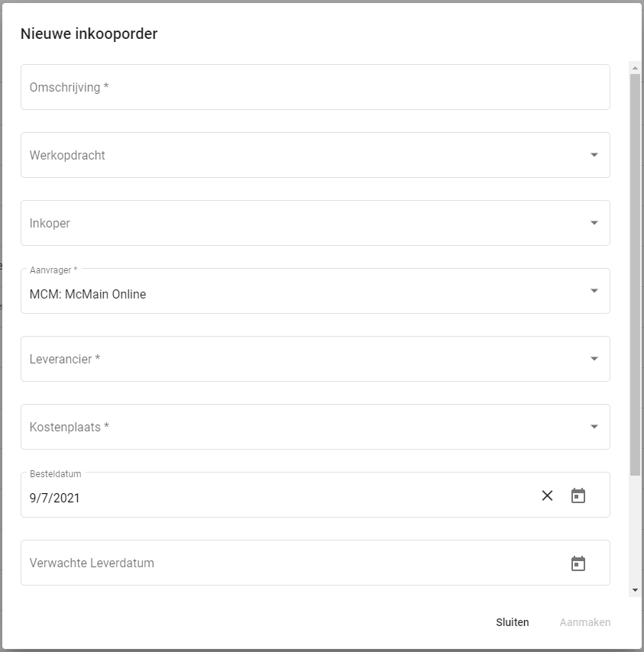Click the scrollbar down arrow

point(635,590)
